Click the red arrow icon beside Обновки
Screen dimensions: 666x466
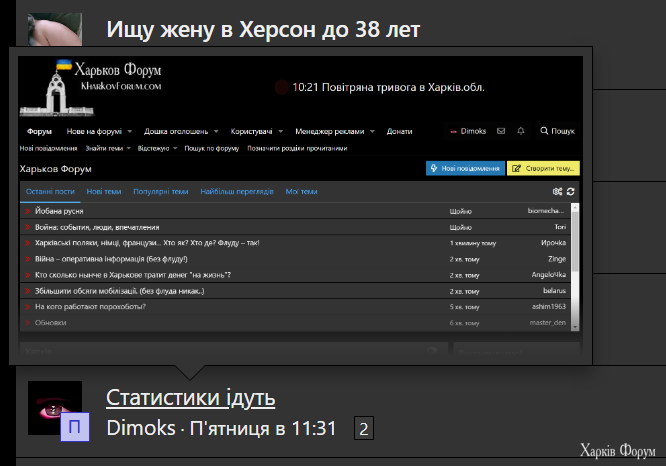click(x=28, y=323)
